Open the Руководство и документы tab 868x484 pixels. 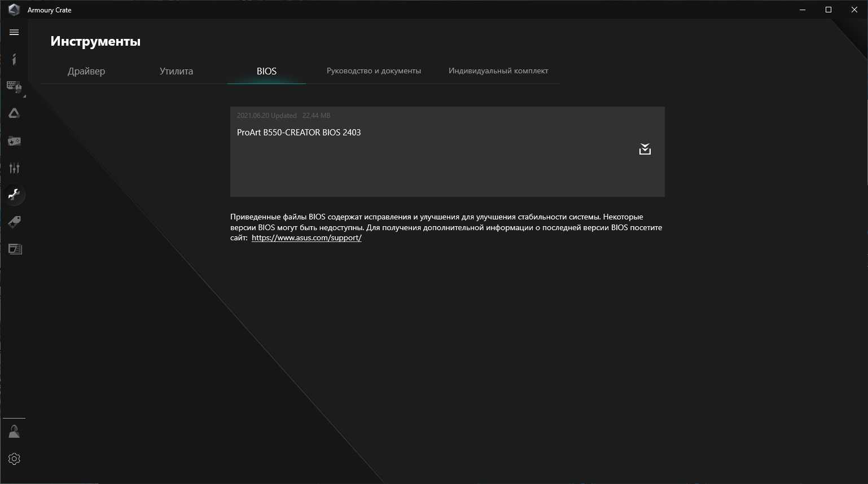pyautogui.click(x=374, y=71)
